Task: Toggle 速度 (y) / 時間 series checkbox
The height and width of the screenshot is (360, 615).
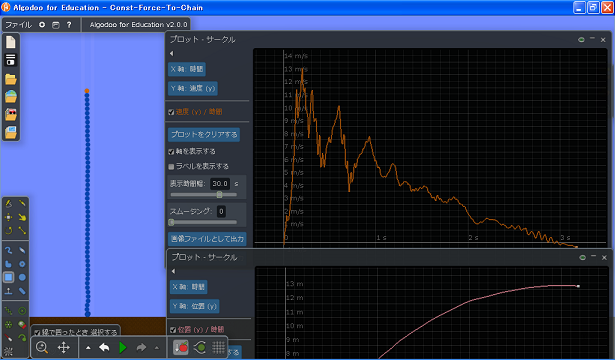Action: (171, 112)
